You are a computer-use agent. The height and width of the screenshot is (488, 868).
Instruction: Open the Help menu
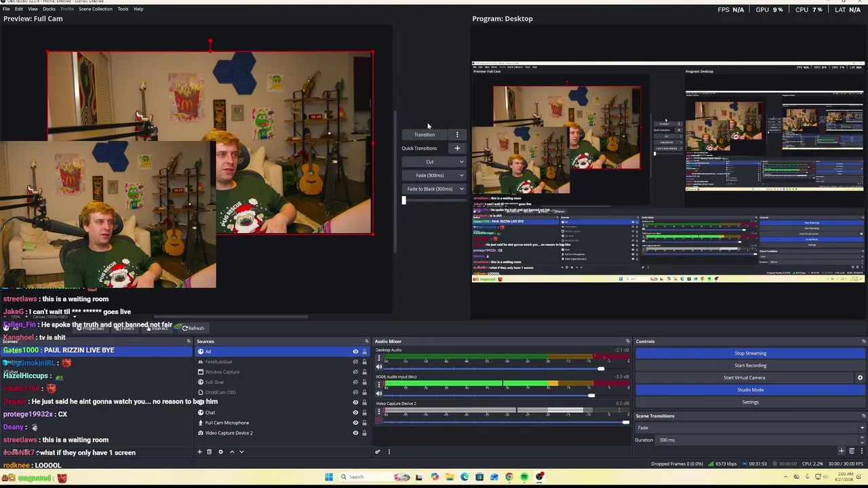coord(138,9)
